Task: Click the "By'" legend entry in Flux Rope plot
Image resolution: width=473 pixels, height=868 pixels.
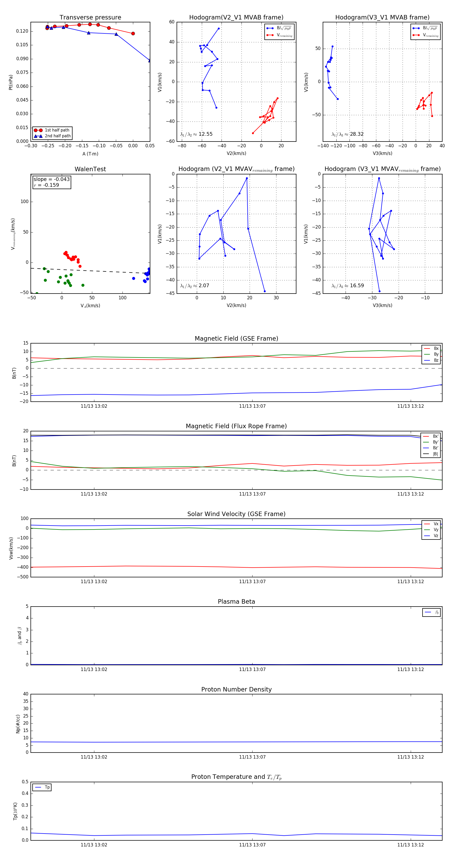Action: coord(431,442)
